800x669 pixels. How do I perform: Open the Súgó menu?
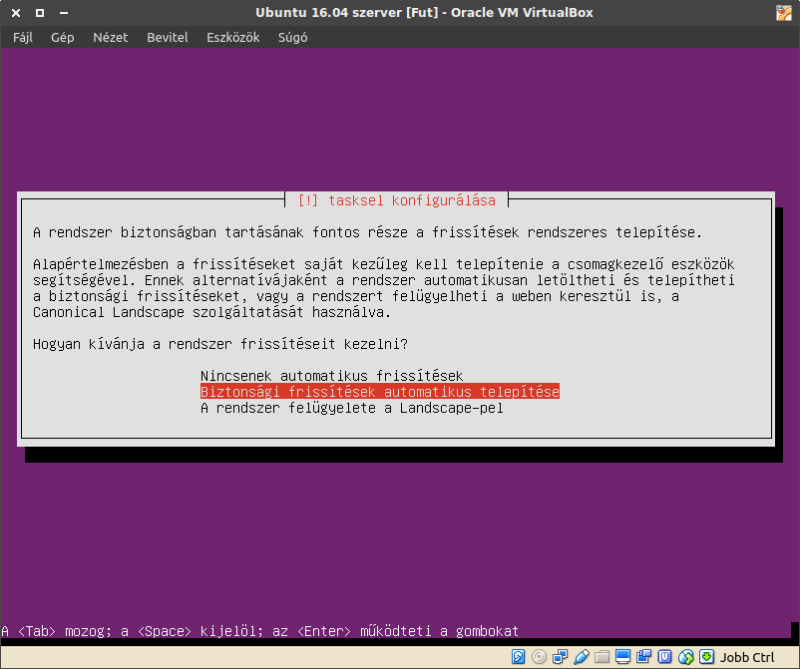coord(293,37)
